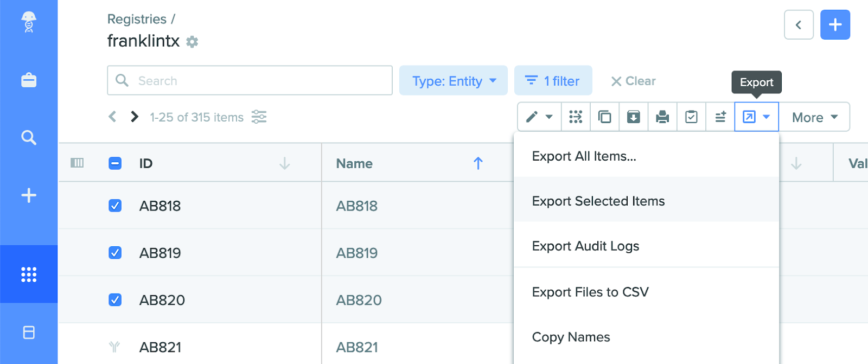Open the display options sliders icon near item count
The height and width of the screenshot is (364, 868).
click(x=259, y=117)
